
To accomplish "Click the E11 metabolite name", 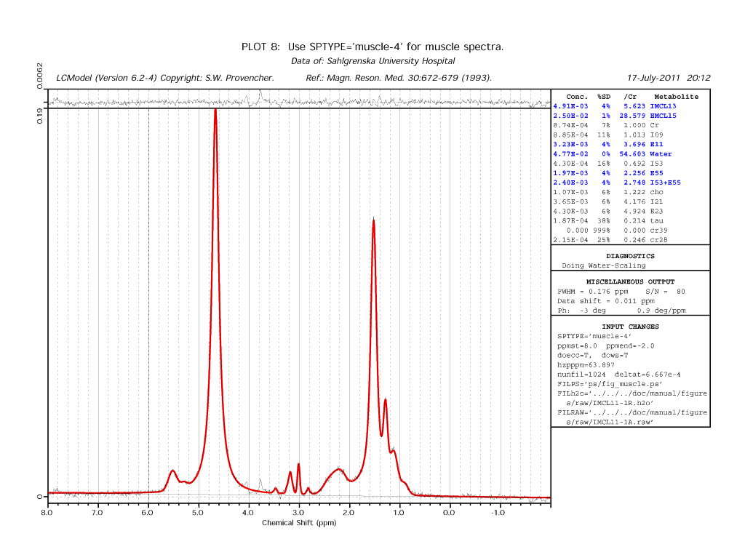I will pos(657,145).
